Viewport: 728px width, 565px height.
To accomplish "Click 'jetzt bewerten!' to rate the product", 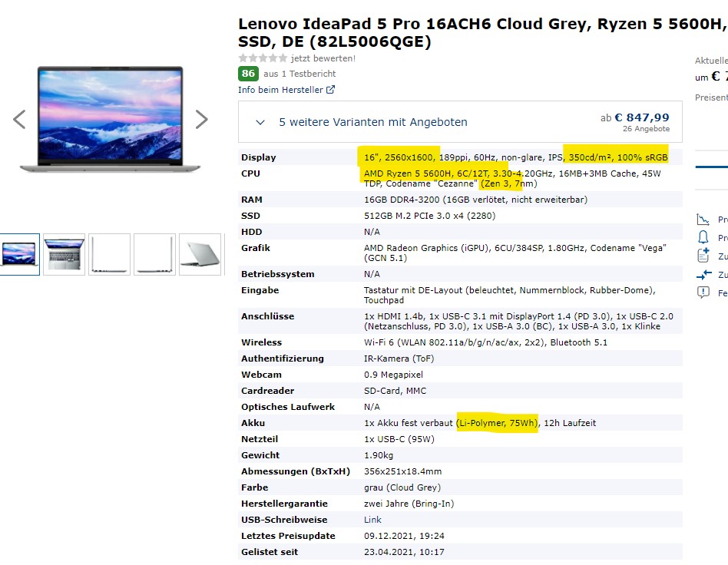I will (323, 58).
